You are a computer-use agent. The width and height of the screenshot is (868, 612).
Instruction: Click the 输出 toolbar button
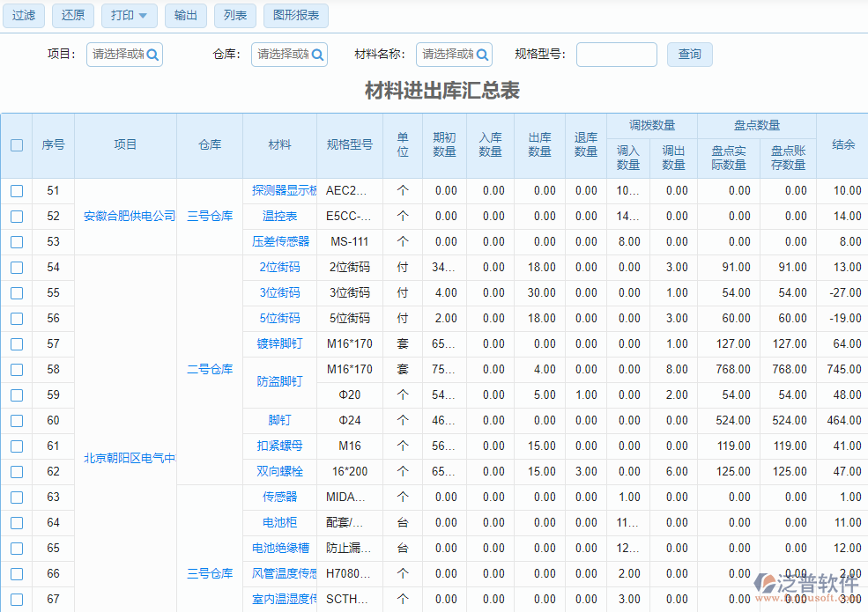point(185,15)
